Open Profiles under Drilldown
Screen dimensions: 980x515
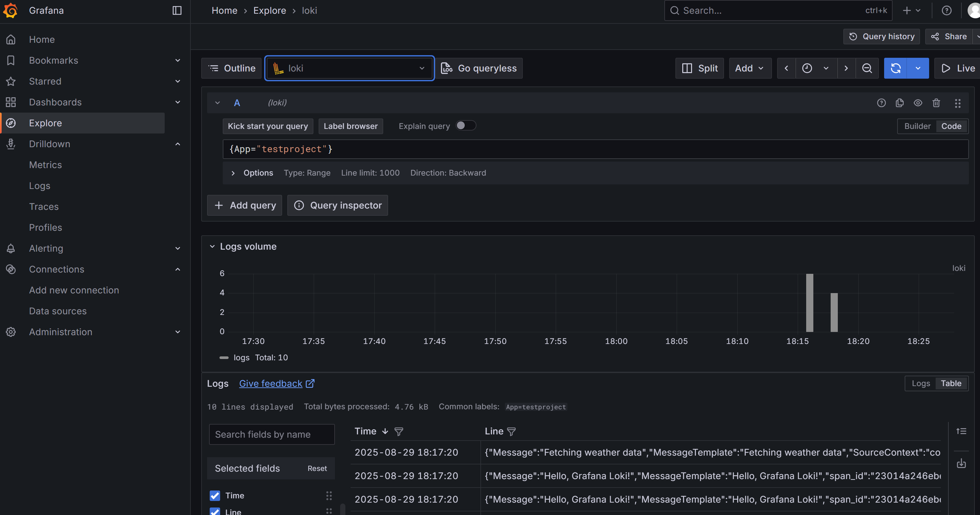(x=45, y=227)
